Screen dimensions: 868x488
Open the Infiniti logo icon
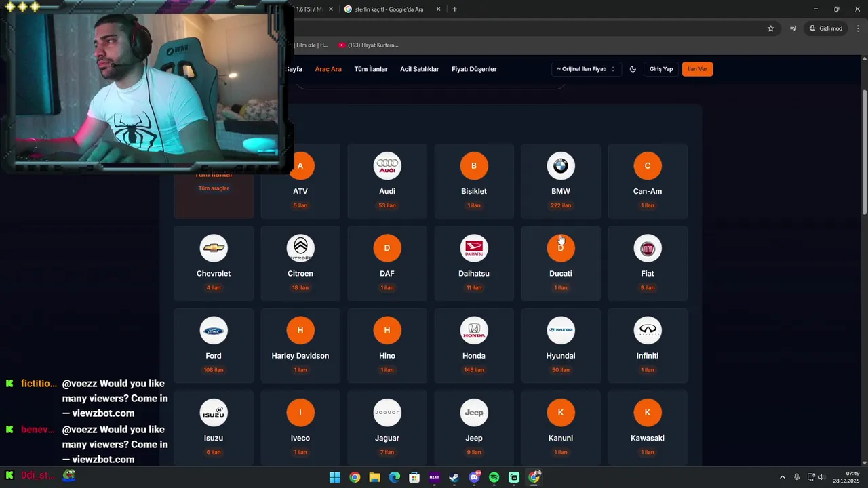[x=648, y=330]
